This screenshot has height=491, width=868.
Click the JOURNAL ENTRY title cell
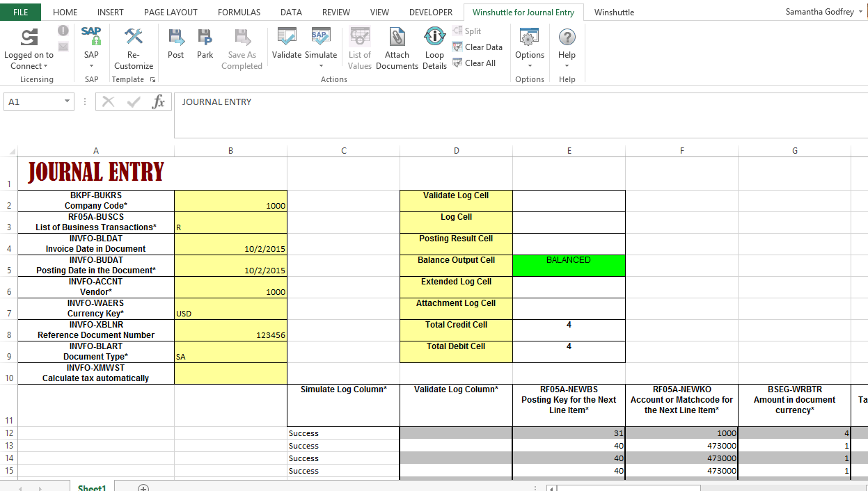[96, 173]
